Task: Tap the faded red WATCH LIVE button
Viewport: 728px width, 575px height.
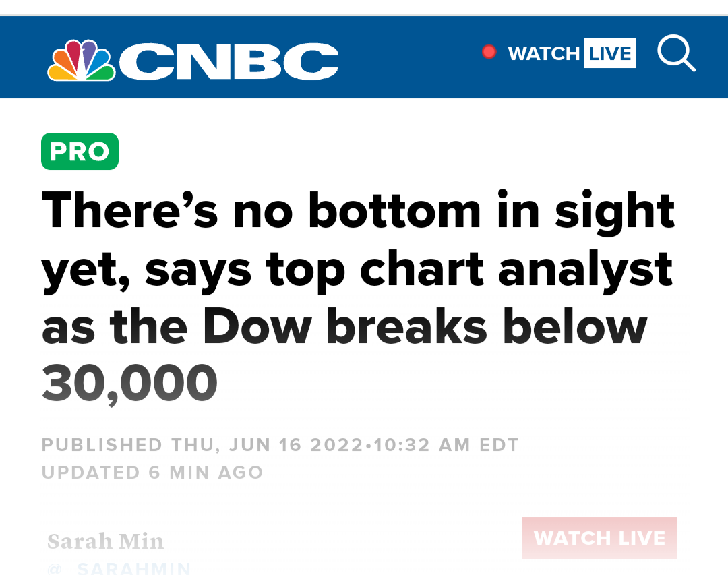Action: point(599,538)
